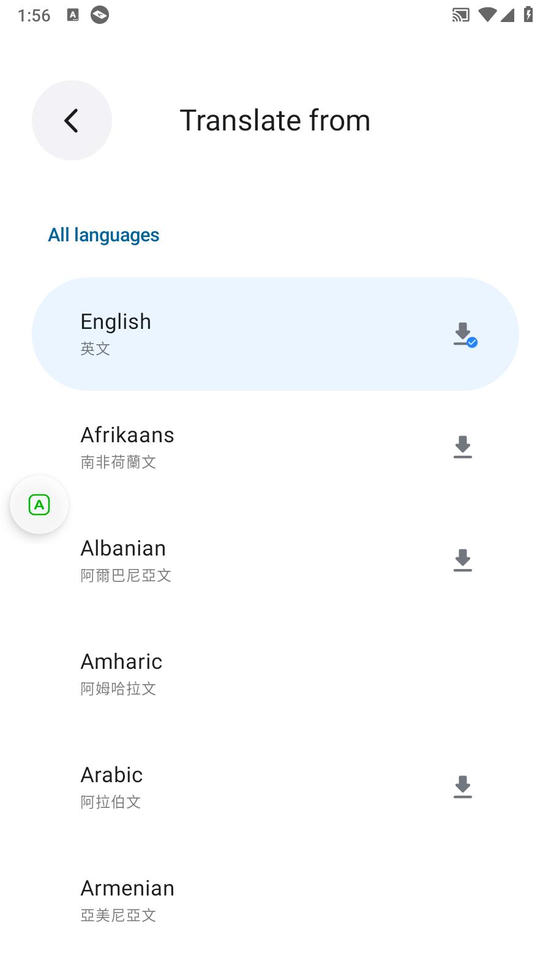Open the floating green A assistant bubble

[x=39, y=504]
